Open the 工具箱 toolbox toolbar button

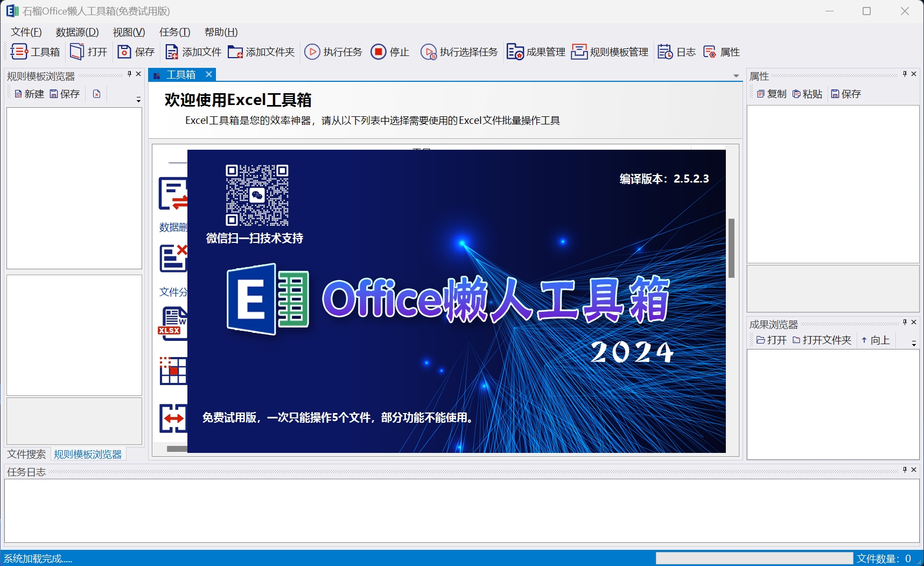pyautogui.click(x=35, y=52)
